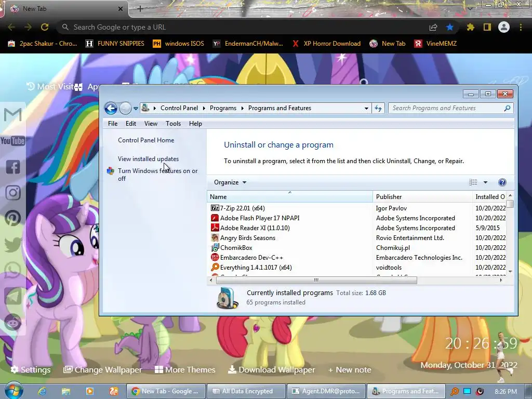Open the Help menu
Image resolution: width=532 pixels, height=399 pixels.
click(x=195, y=124)
